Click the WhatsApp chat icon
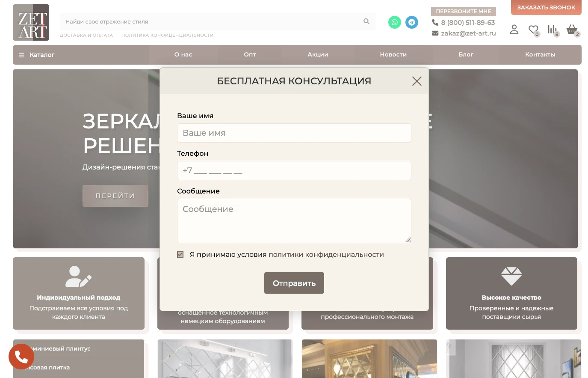Viewport: 588px width, 378px height. coord(394,22)
